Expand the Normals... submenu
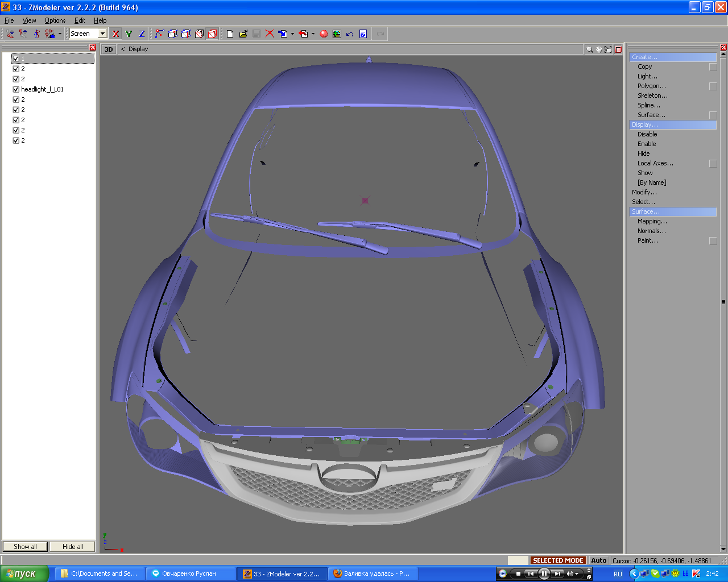 [652, 231]
